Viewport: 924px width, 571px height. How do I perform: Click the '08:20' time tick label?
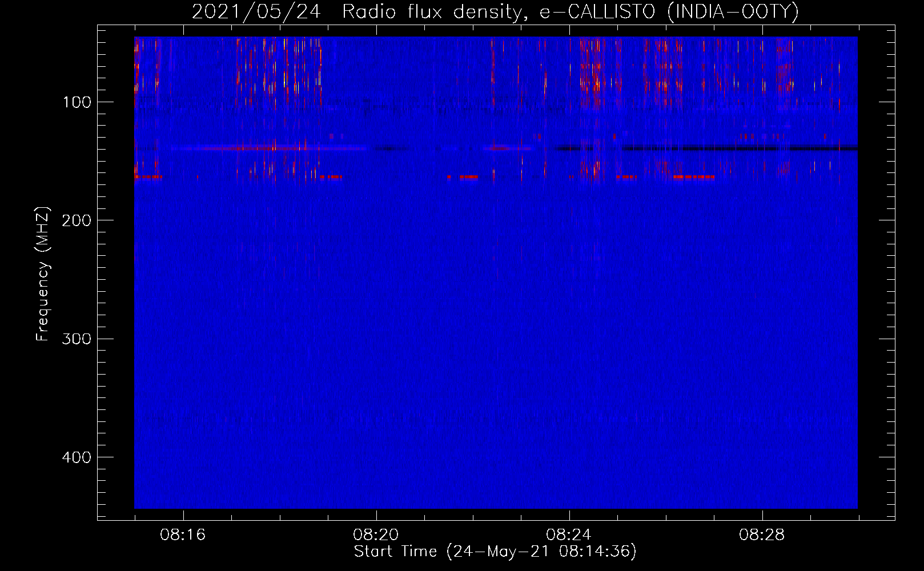(x=376, y=534)
